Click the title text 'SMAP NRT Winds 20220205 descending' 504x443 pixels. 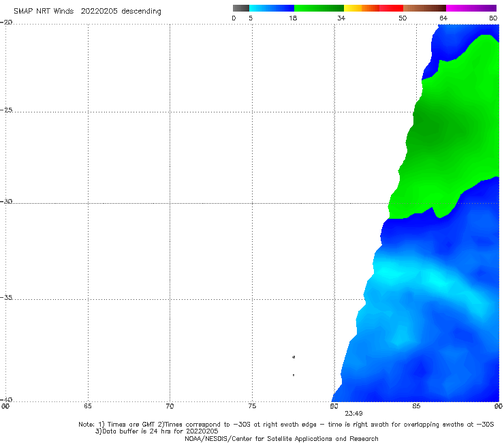click(87, 11)
